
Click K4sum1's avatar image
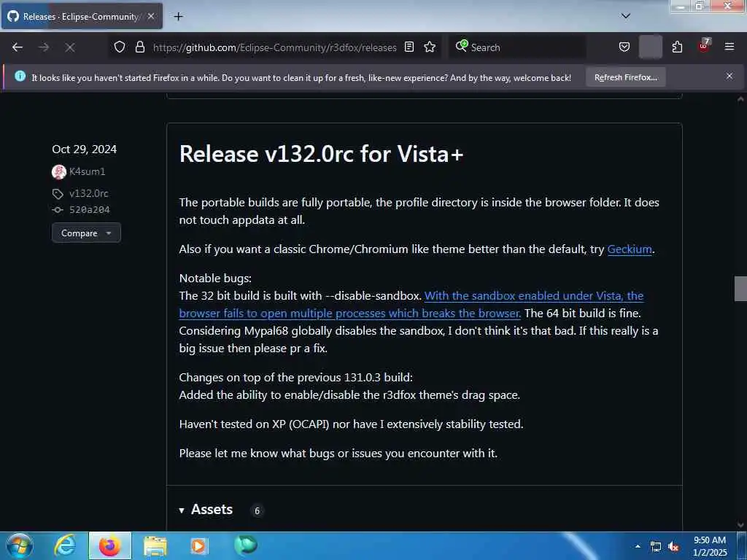[x=59, y=172]
